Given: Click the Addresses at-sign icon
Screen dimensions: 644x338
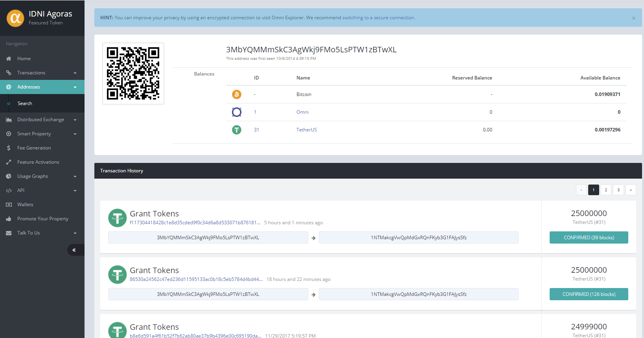Looking at the screenshot, I should click(x=9, y=87).
